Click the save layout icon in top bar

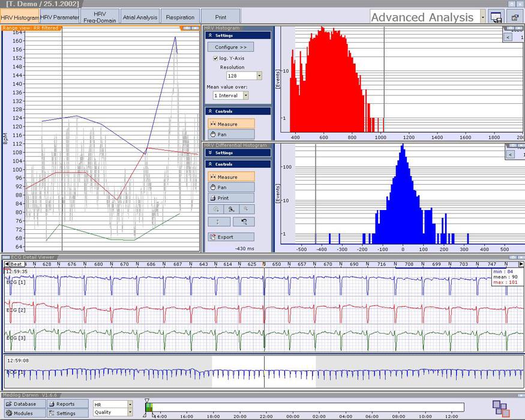tap(496, 17)
